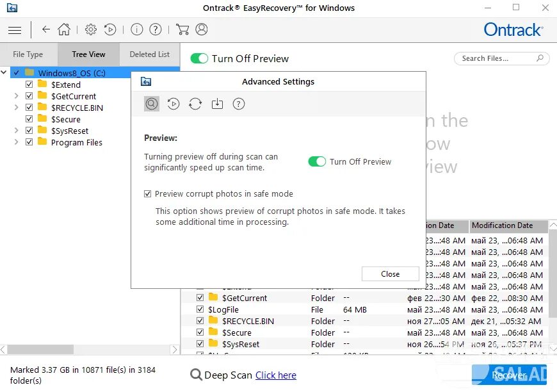Uncheck the $Extend folder in the tree
This screenshot has height=392, width=557.
tap(29, 84)
